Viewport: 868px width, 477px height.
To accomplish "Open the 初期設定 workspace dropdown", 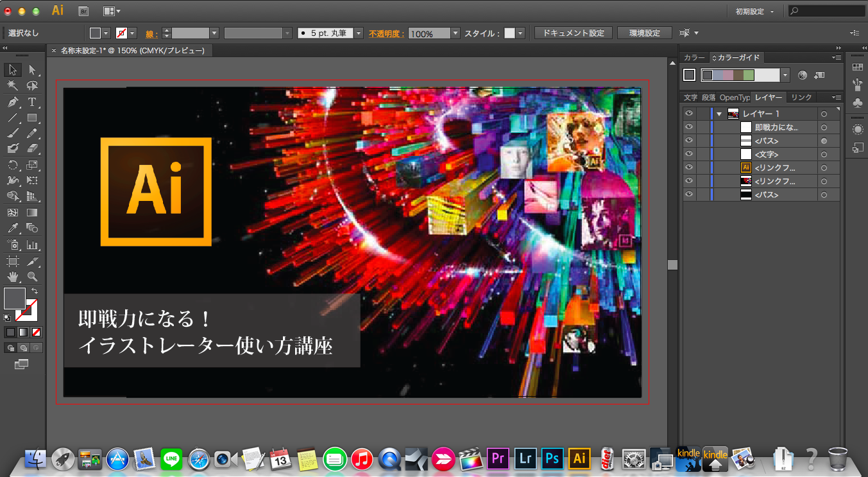I will point(754,12).
